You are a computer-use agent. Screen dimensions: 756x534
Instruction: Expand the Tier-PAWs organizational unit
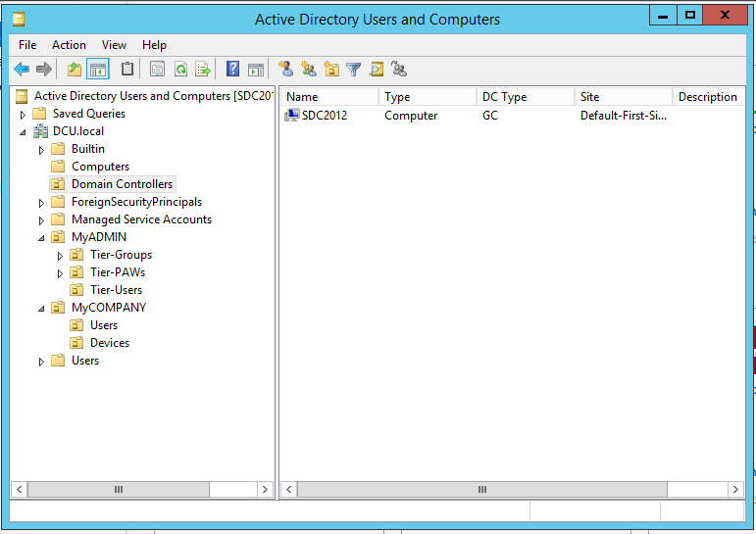[60, 273]
